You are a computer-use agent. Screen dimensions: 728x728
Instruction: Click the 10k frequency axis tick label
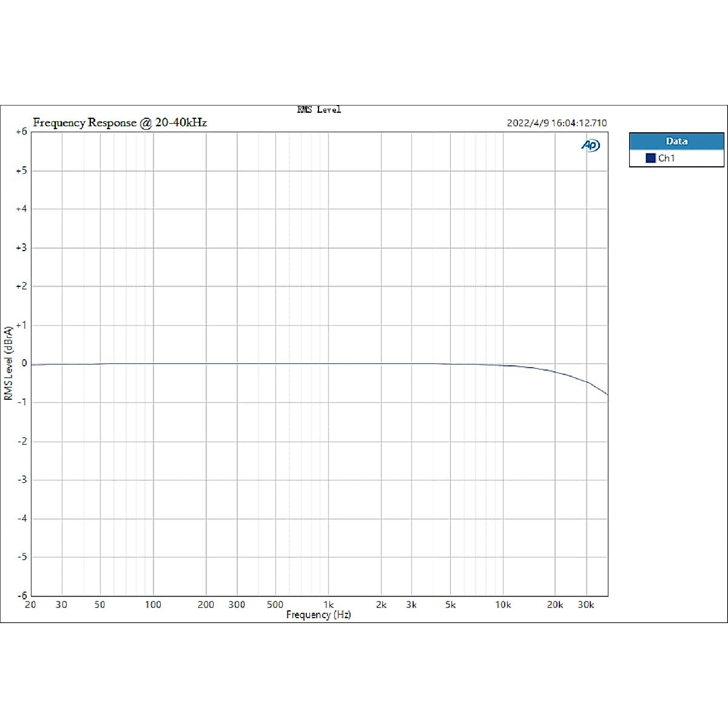[x=502, y=605]
